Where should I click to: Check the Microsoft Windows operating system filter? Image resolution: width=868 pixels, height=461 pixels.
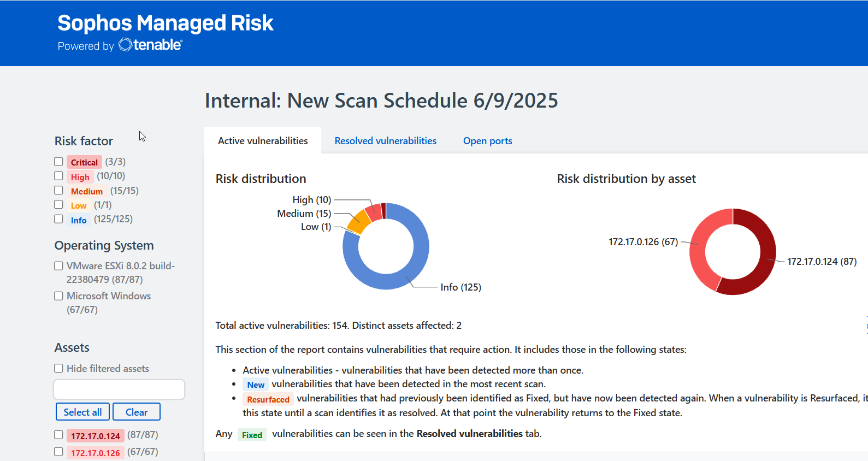[58, 295]
